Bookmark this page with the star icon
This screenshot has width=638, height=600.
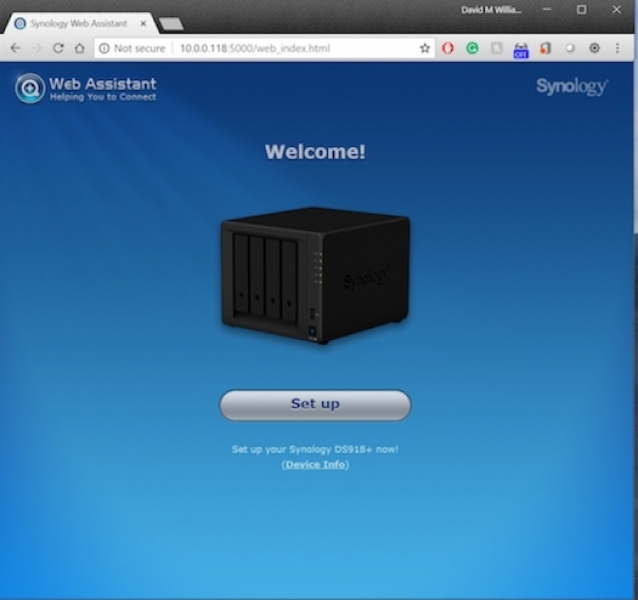point(425,48)
